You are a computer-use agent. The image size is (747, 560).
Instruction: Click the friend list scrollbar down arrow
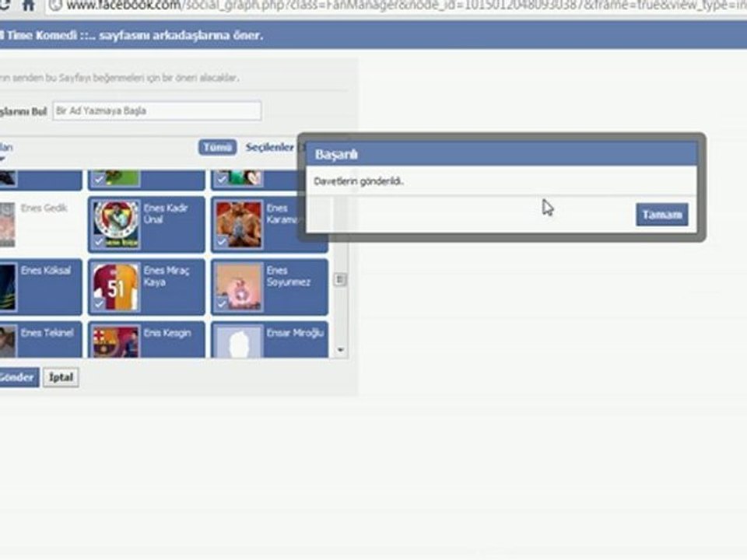click(340, 350)
